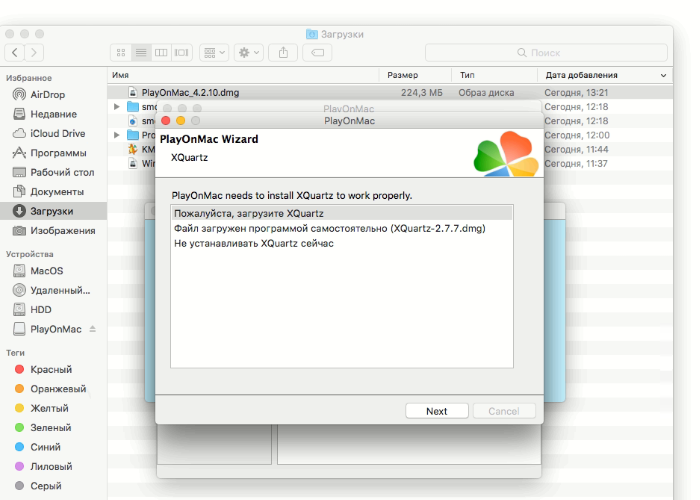700x500 pixels.
Task: Sort by 'Имя' column header
Action: click(x=243, y=75)
